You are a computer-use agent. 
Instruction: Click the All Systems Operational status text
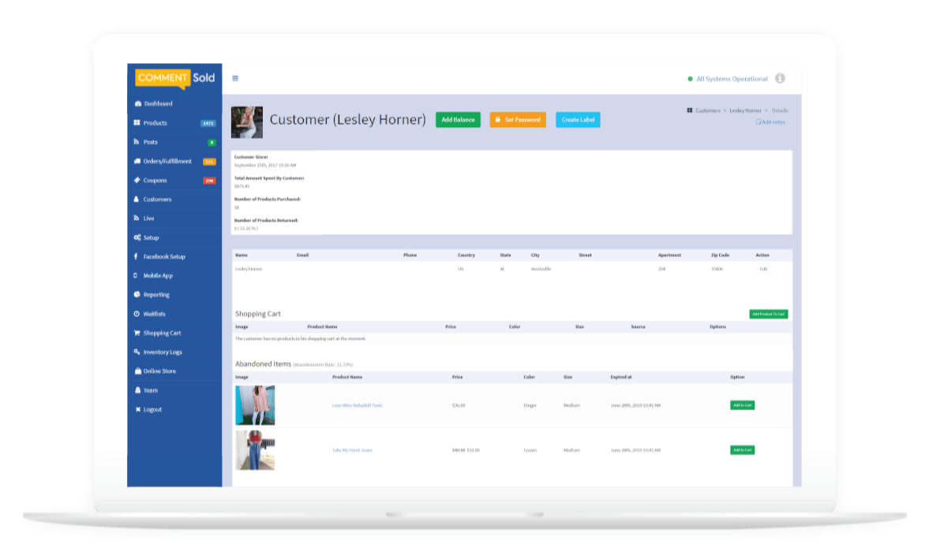[732, 79]
